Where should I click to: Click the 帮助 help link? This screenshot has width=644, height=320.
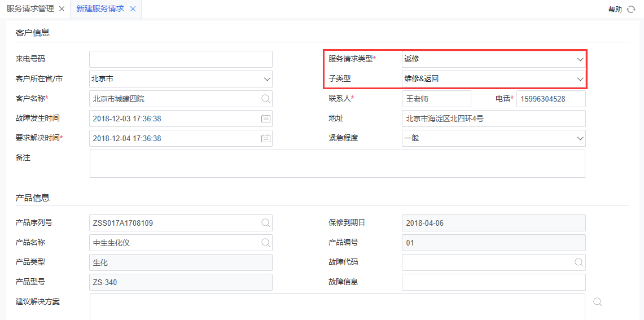615,10
